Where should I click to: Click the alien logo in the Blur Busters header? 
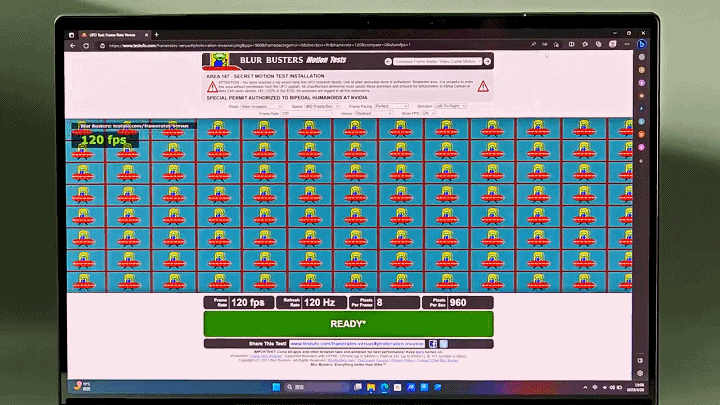(220, 61)
